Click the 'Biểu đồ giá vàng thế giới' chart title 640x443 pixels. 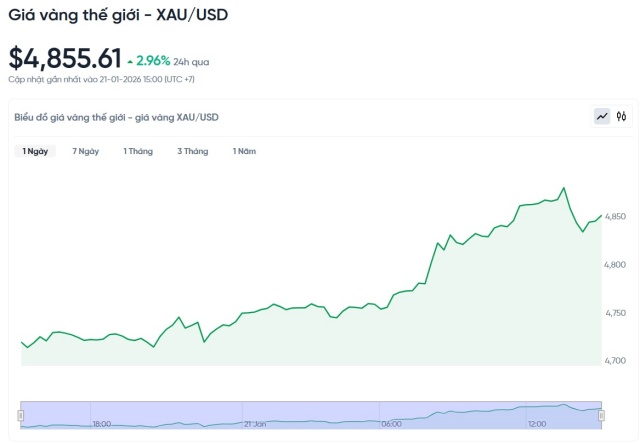116,117
